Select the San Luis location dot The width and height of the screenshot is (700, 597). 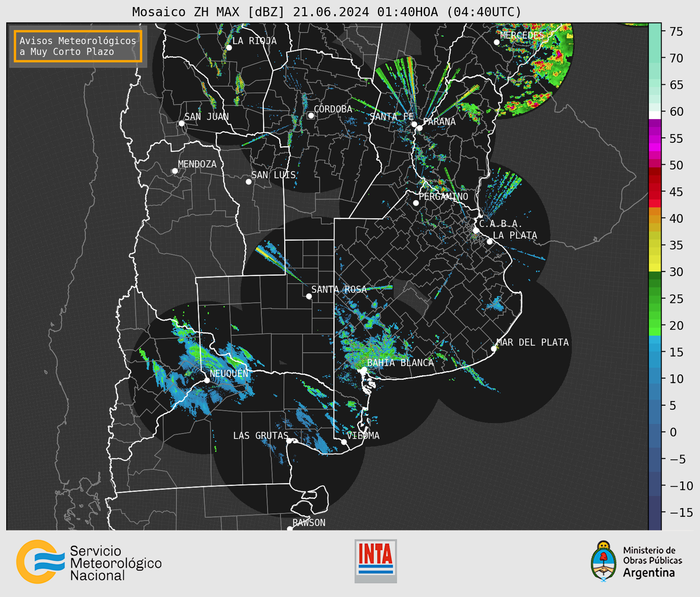249,182
